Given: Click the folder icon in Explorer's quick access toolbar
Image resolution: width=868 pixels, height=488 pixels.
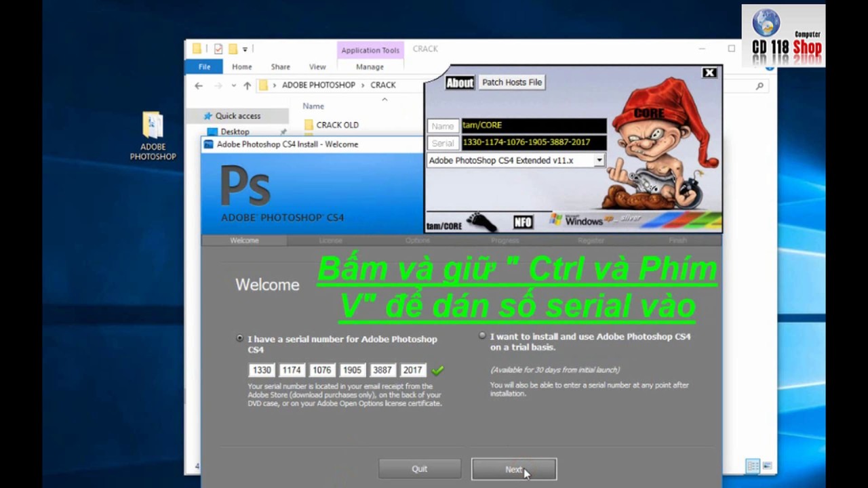Looking at the screenshot, I should coord(197,49).
